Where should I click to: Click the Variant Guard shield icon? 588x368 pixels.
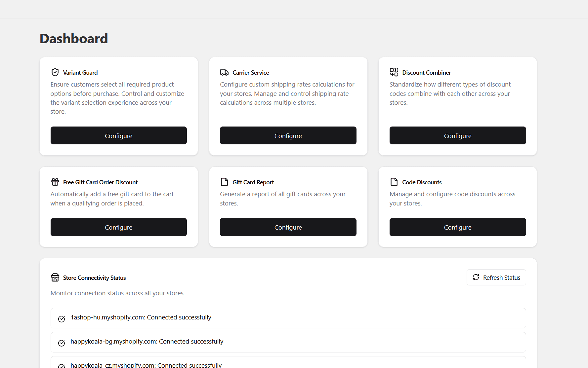55,72
